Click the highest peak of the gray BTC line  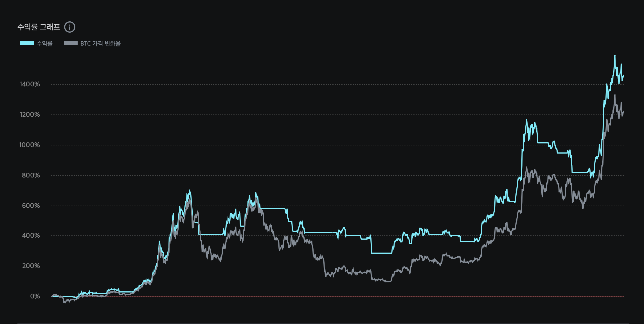pos(615,95)
